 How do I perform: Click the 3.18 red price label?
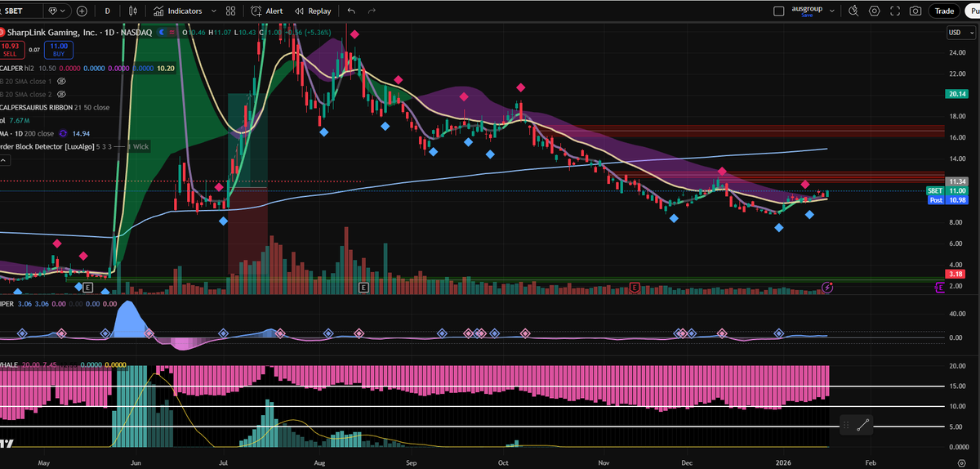click(957, 275)
